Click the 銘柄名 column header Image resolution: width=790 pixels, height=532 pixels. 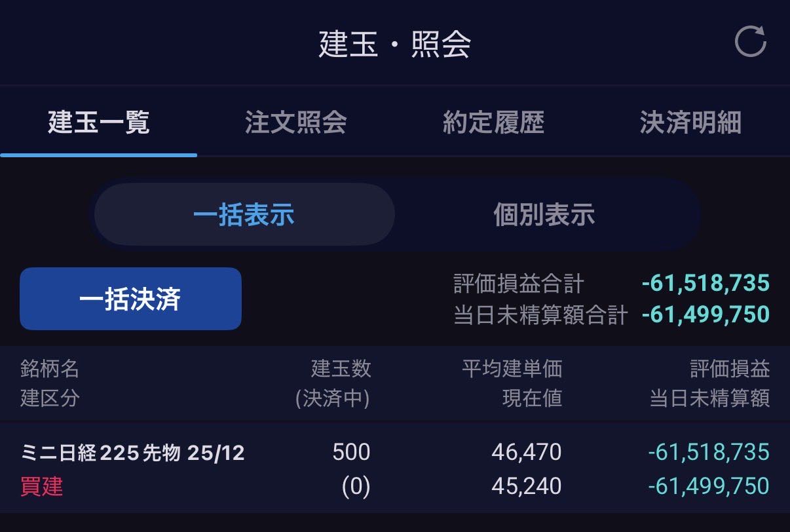coord(50,369)
